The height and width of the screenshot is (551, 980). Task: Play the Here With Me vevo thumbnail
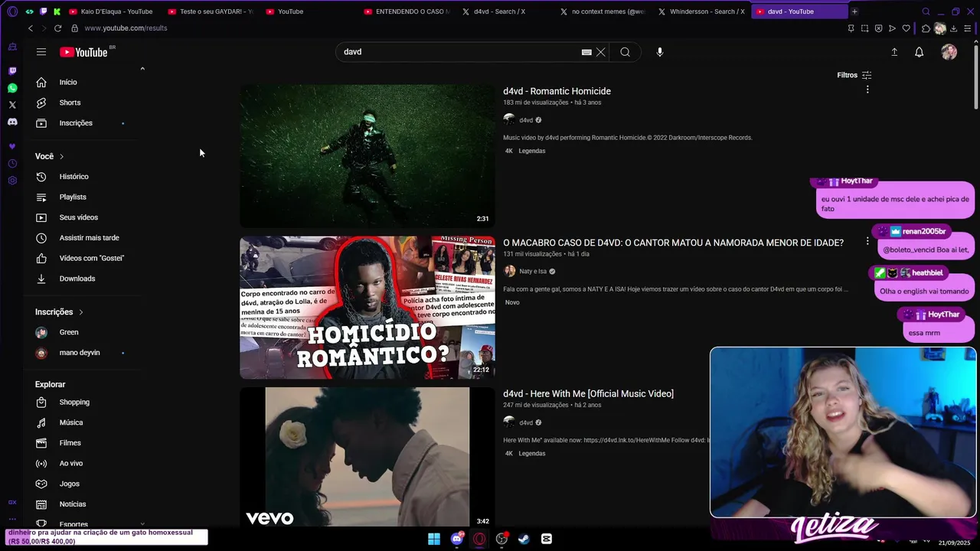click(367, 457)
